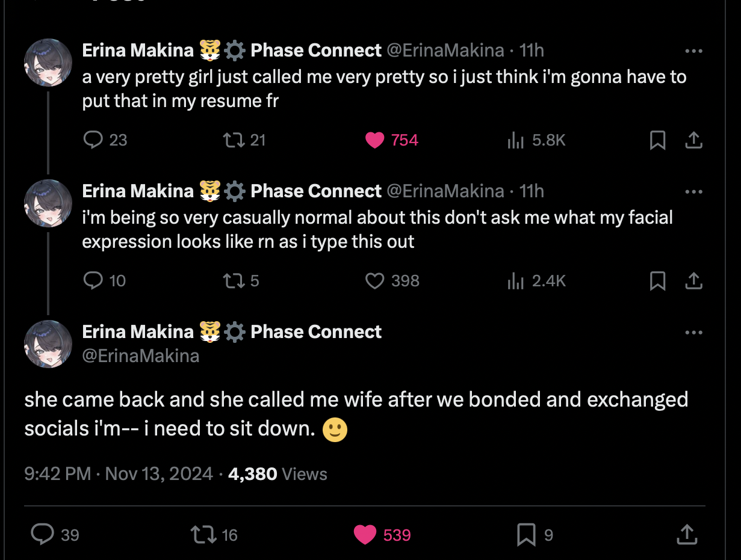Share the first tweet in the thread
Screen dimensions: 741x560
point(693,140)
